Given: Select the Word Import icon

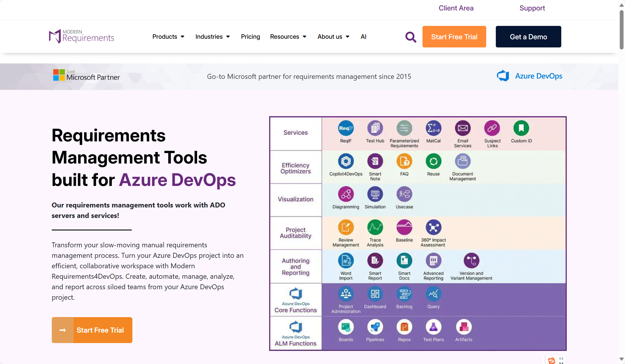Looking at the screenshot, I should [346, 261].
